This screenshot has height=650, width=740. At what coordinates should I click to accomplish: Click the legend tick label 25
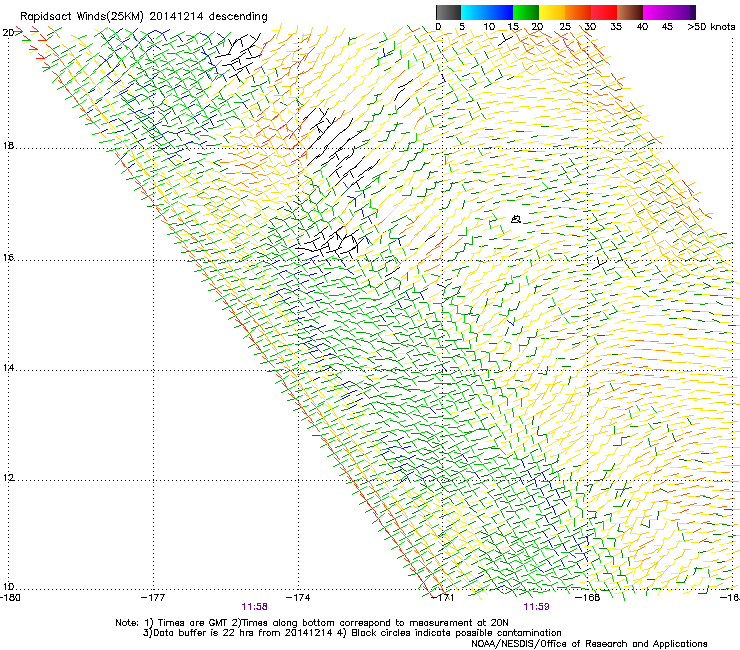coord(565,27)
